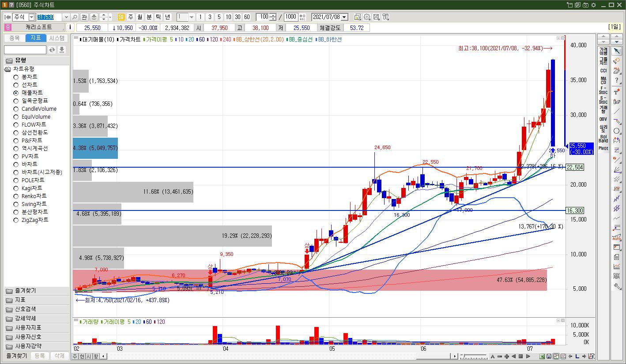Click the magnifier search icon next to stock code

74,17
